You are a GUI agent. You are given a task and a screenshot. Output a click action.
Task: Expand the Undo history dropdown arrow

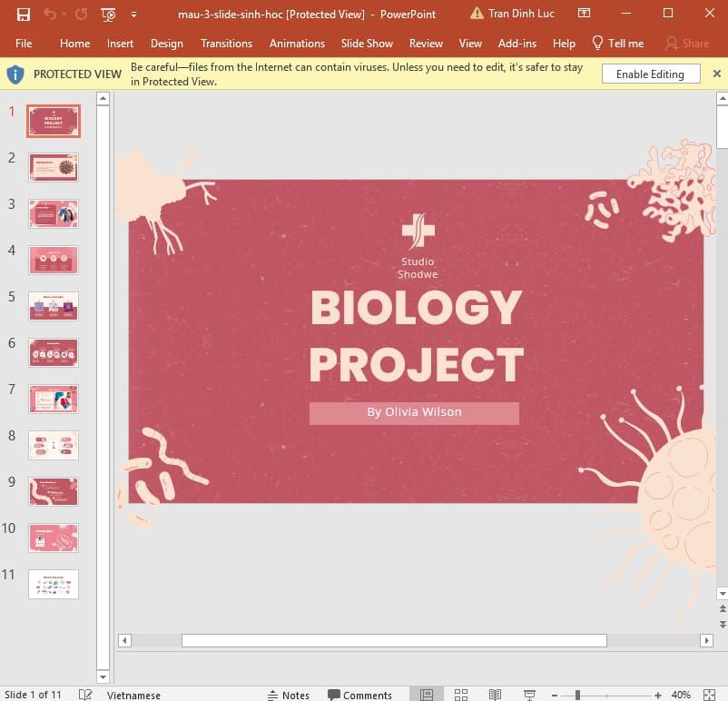[63, 14]
